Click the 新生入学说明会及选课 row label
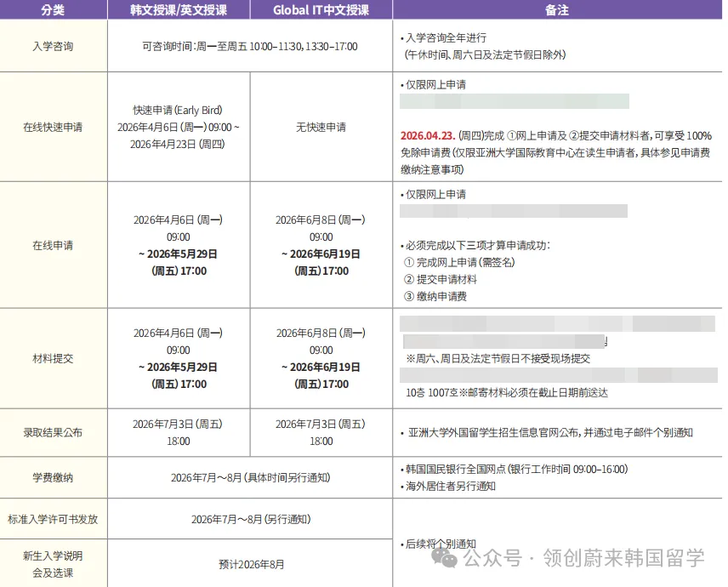 pyautogui.click(x=53, y=563)
